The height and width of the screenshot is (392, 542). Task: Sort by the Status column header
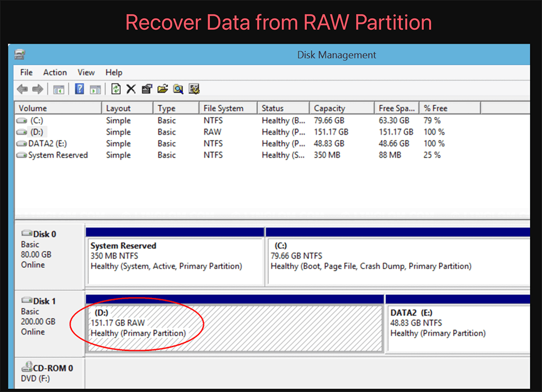283,108
